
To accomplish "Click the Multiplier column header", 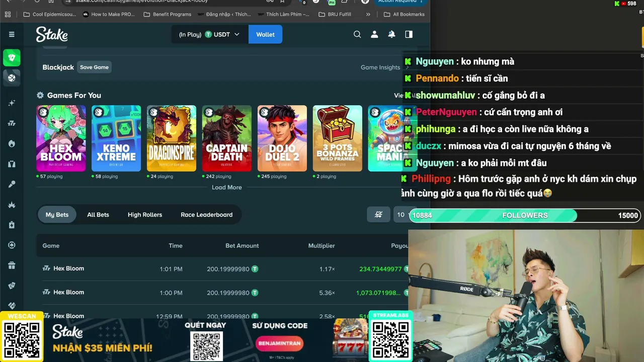I will (x=321, y=245).
